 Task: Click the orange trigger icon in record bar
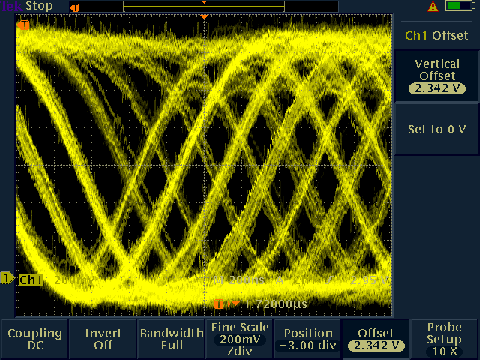tap(75, 8)
